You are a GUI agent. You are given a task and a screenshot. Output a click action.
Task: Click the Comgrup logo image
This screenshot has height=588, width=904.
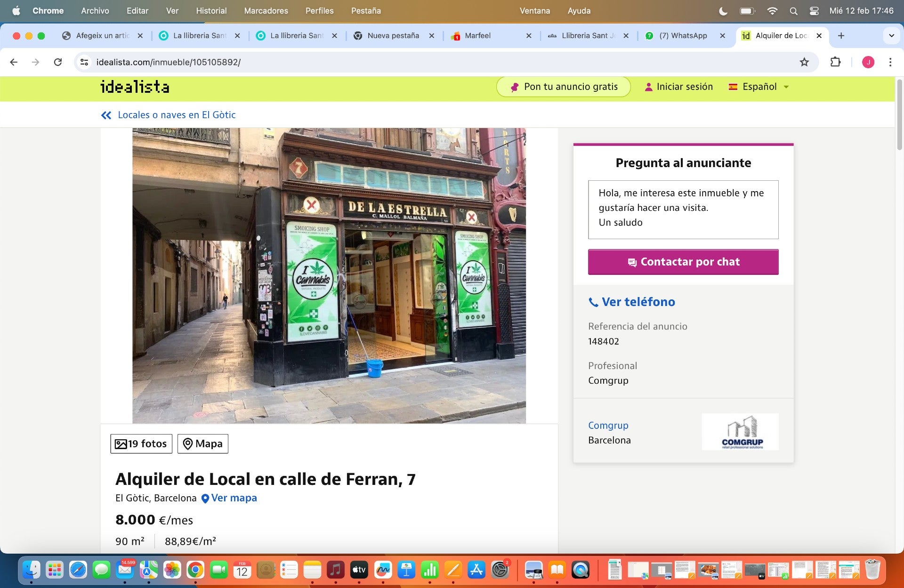pyautogui.click(x=740, y=432)
